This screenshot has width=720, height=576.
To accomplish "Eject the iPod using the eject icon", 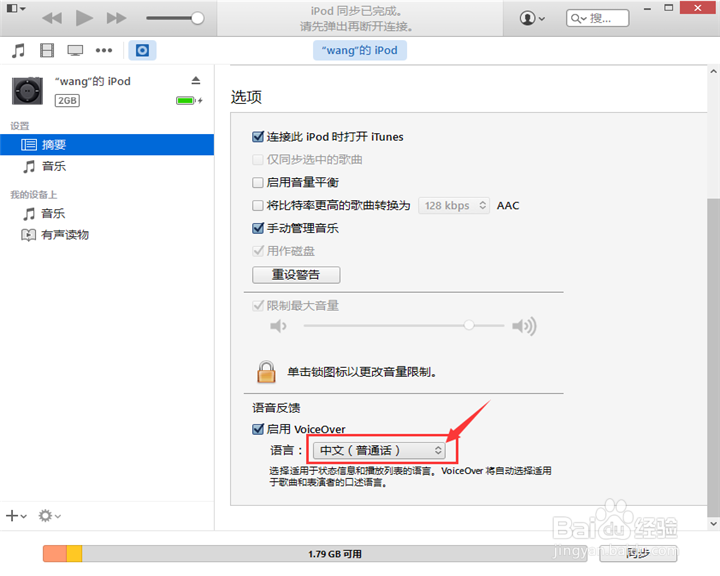I will 196,80.
